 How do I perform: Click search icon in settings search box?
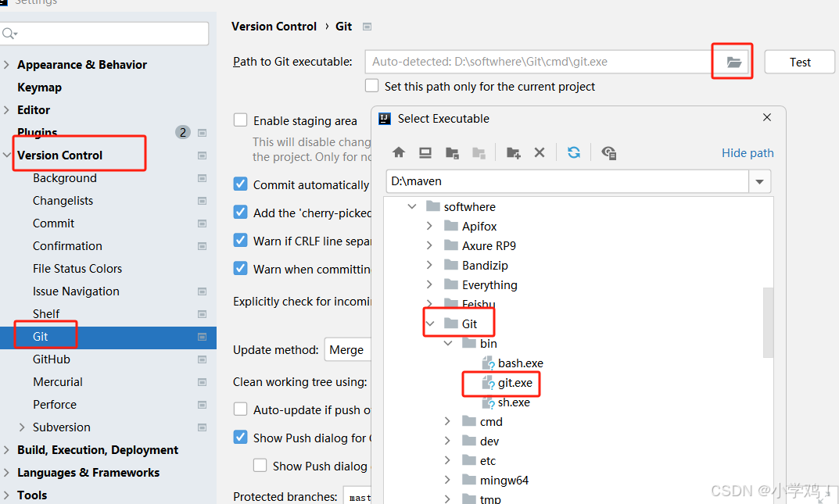point(9,34)
